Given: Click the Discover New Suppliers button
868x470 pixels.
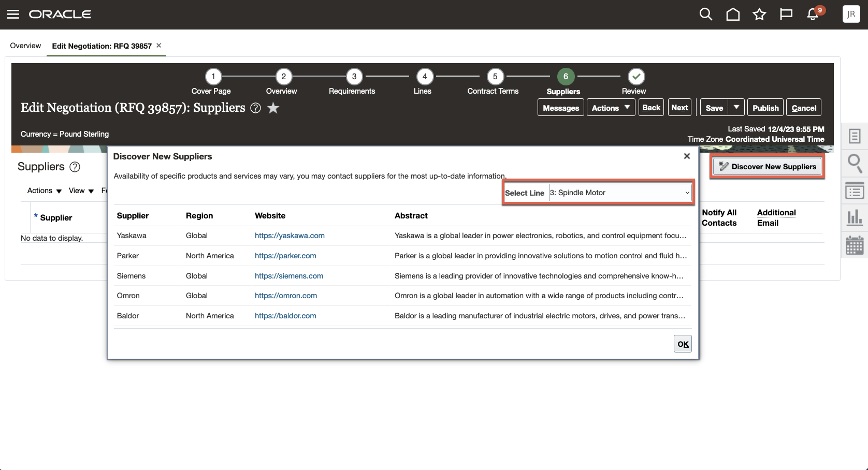Looking at the screenshot, I should point(768,167).
